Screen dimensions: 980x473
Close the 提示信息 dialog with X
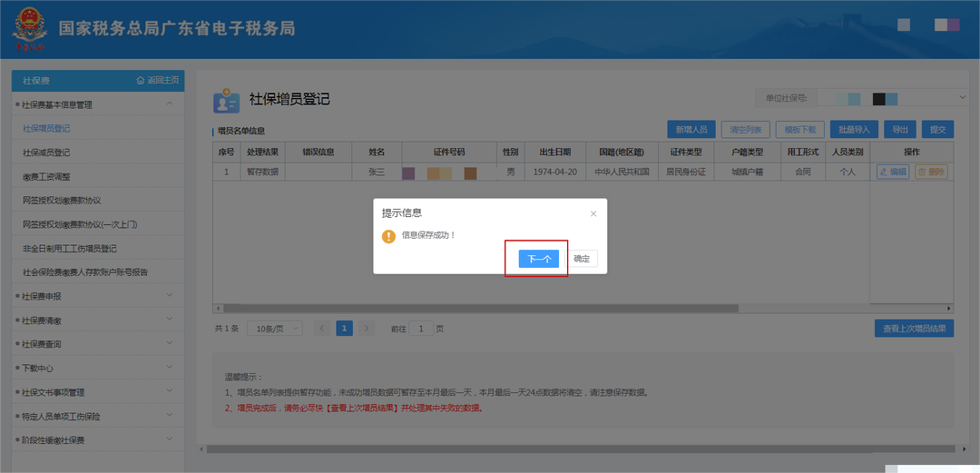point(593,213)
